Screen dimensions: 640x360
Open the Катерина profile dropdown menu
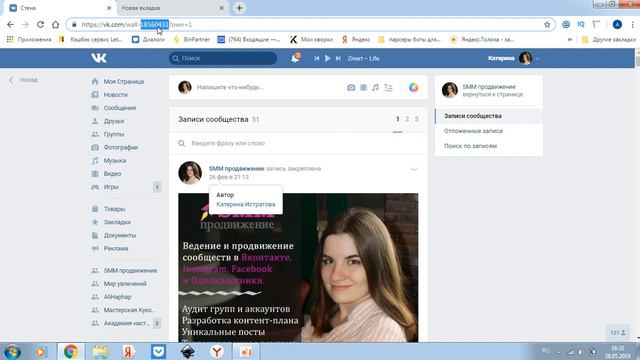(x=513, y=58)
